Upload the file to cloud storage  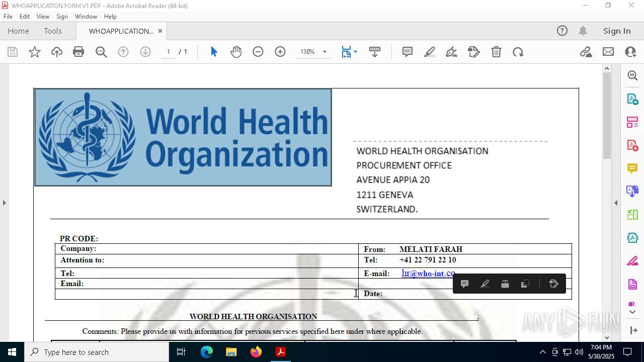pyautogui.click(x=57, y=52)
